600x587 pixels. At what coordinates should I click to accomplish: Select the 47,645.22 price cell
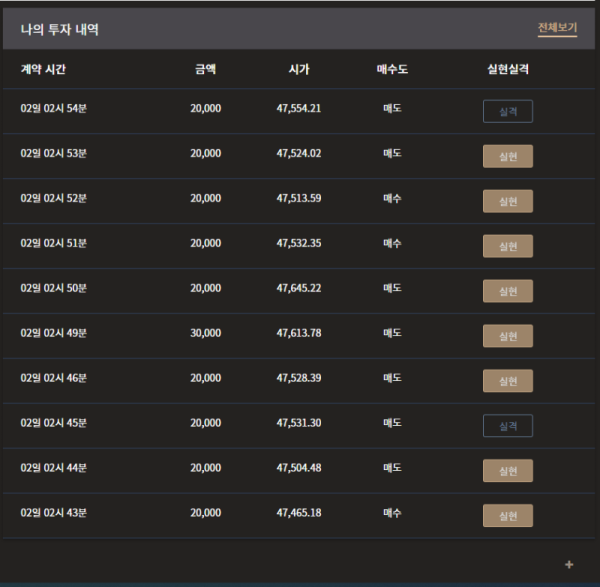point(299,288)
